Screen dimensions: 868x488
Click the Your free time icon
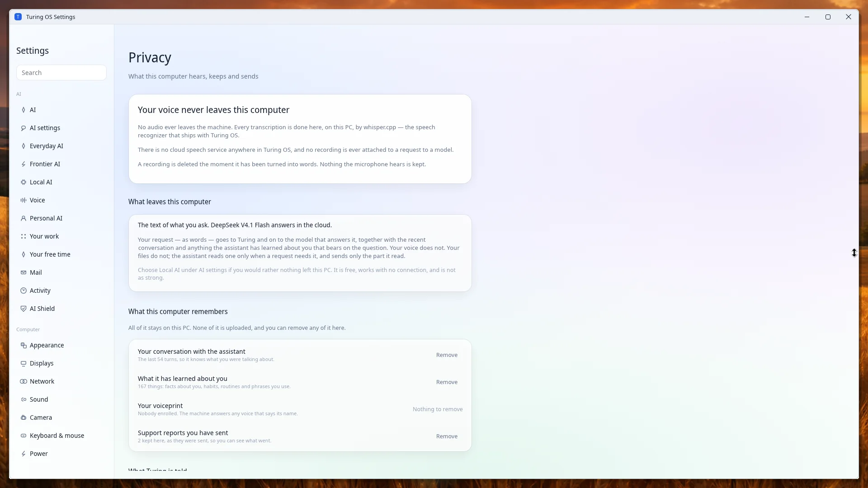point(24,254)
